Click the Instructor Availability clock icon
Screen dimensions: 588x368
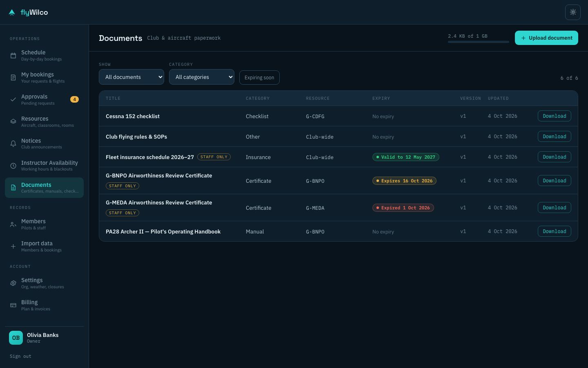click(13, 166)
